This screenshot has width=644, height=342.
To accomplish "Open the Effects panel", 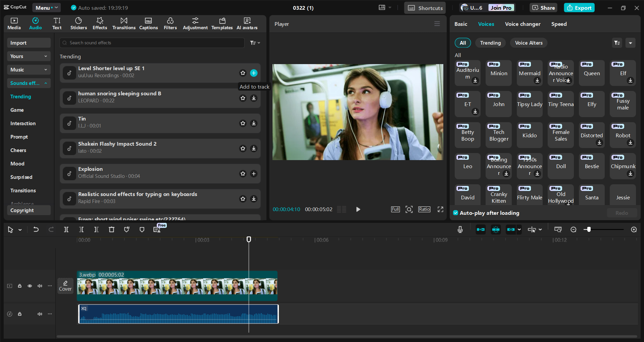I will pos(100,23).
